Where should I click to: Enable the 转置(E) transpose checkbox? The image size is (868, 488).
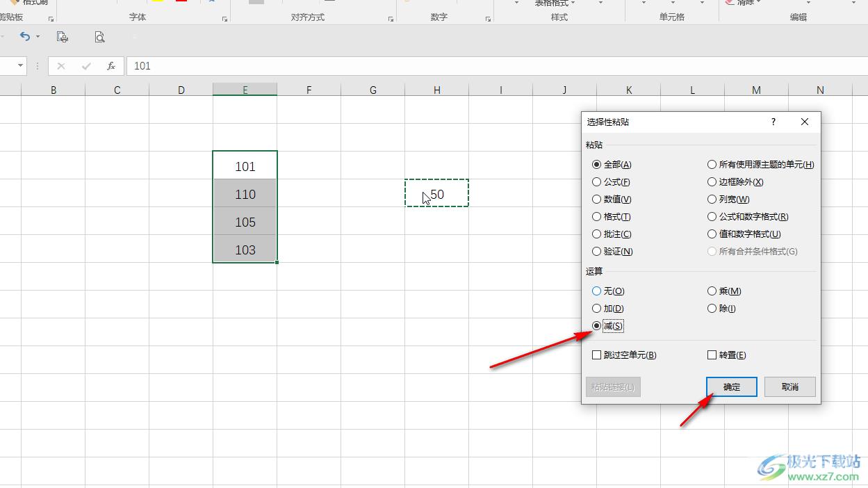click(x=726, y=355)
